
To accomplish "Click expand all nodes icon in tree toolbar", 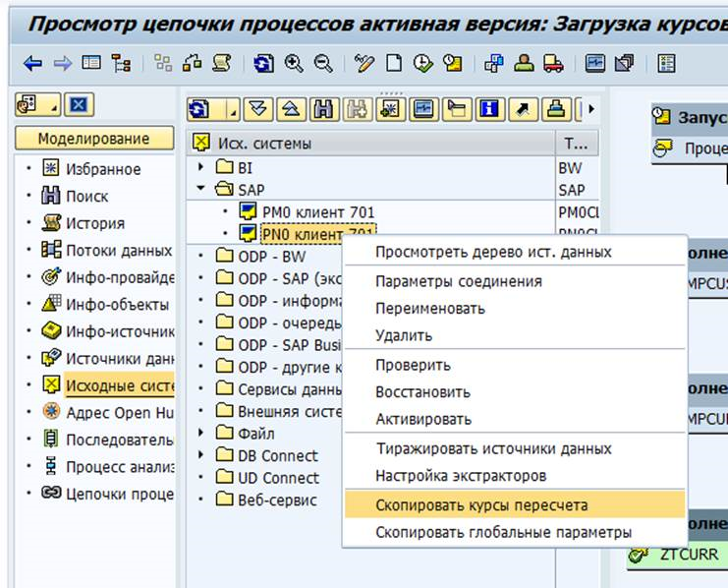I will 258,110.
